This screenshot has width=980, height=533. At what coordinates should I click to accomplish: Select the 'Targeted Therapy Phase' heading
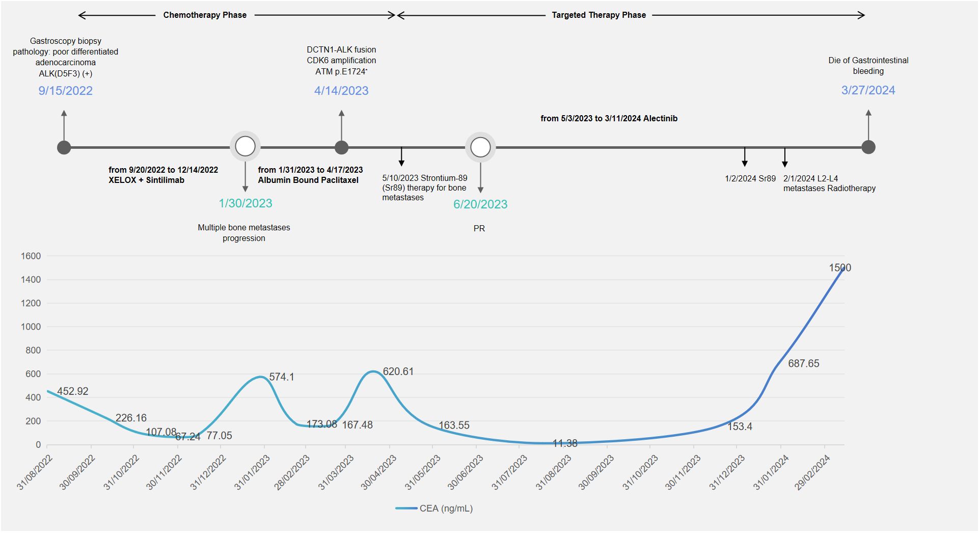pyautogui.click(x=598, y=15)
